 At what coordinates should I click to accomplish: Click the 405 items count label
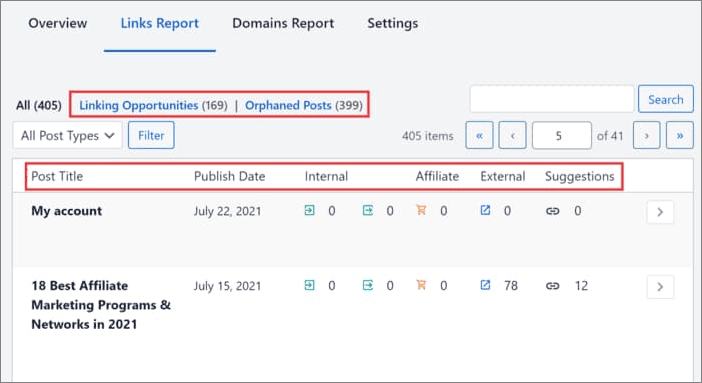click(x=428, y=136)
